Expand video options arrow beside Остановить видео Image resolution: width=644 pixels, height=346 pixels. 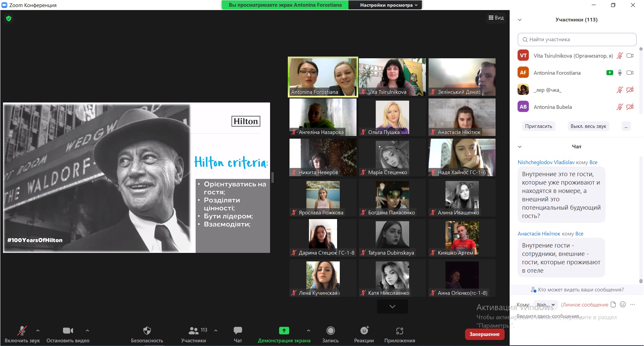[x=87, y=331]
